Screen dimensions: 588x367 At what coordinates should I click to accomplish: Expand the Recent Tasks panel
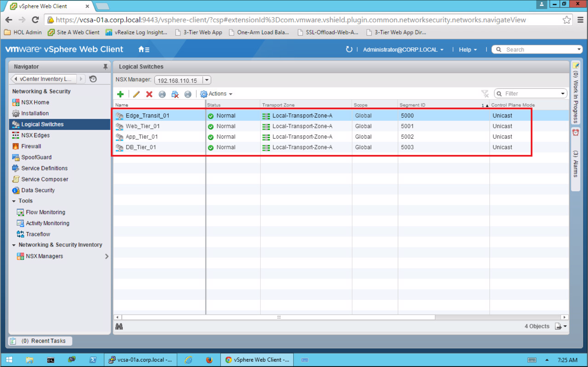[x=41, y=341]
